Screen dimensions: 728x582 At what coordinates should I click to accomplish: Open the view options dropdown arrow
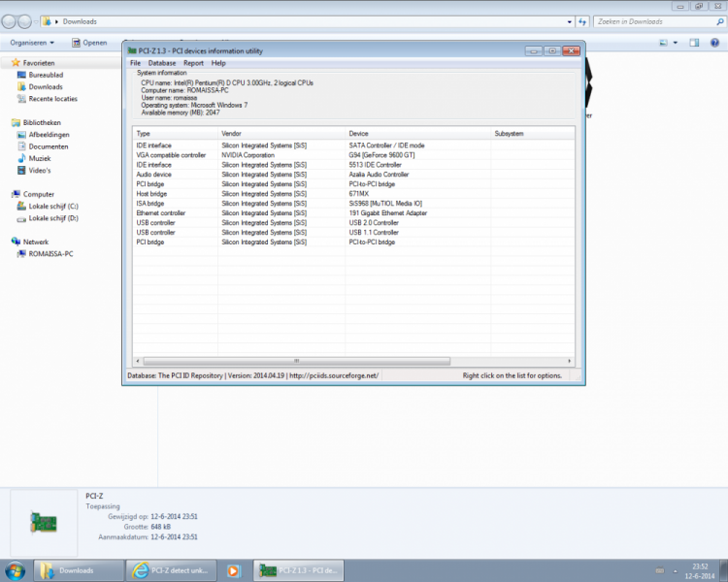[677, 43]
